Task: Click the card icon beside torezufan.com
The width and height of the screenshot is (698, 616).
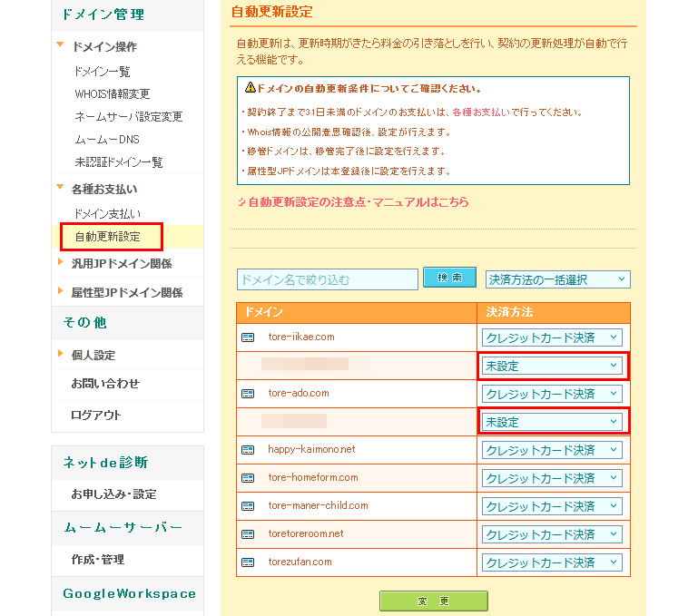Action: (248, 562)
